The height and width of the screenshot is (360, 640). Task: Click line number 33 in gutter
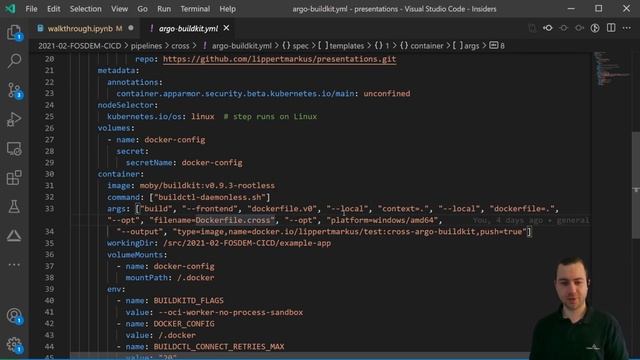point(49,209)
